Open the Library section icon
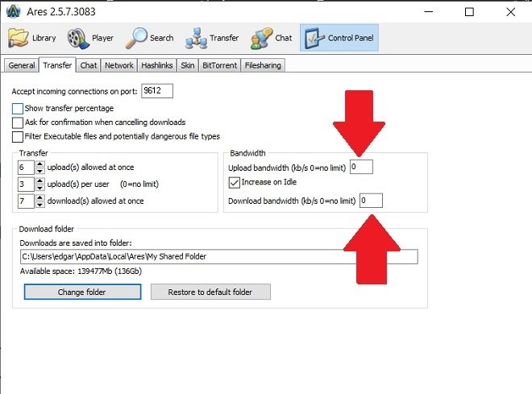This screenshot has width=532, height=394. click(x=18, y=38)
